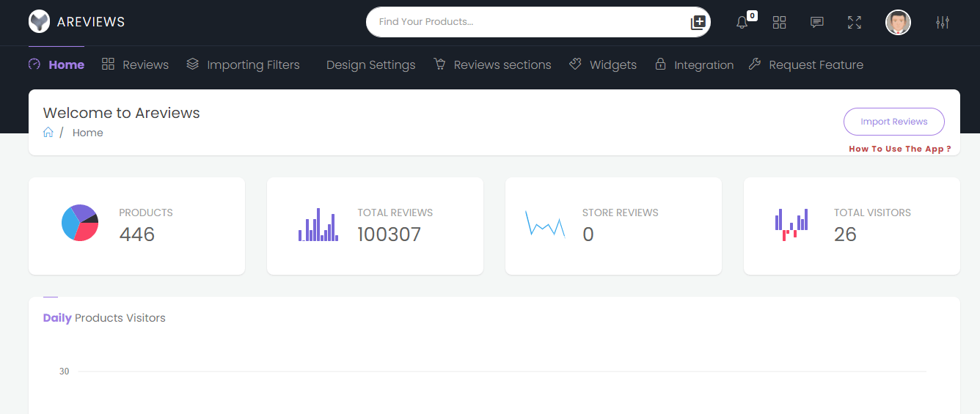Screen dimensions: 980x414
Task: Go to the Home tab
Action: point(56,64)
